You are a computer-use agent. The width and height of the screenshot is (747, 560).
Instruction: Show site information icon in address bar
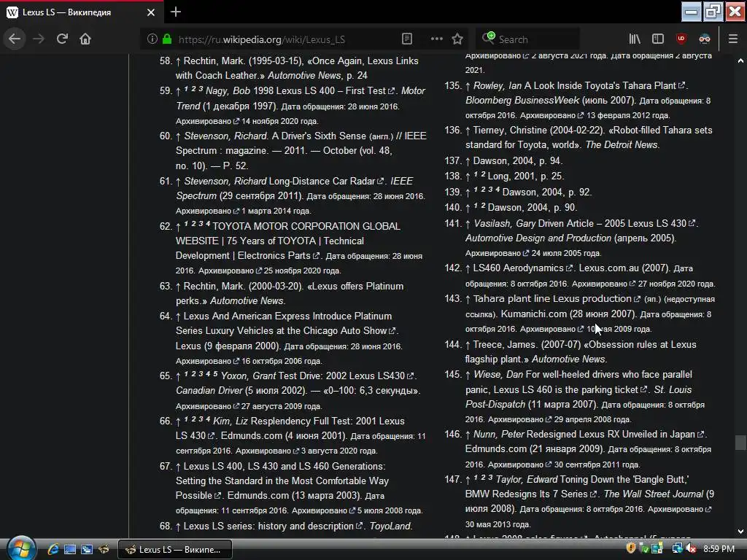(x=152, y=39)
